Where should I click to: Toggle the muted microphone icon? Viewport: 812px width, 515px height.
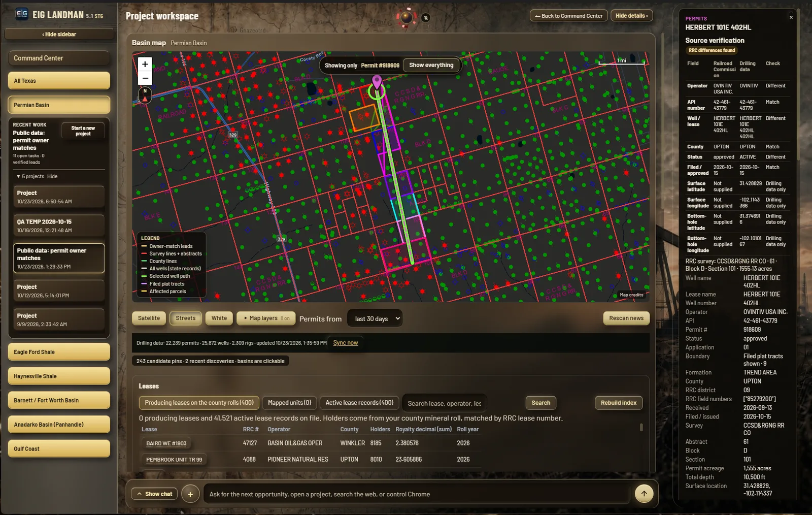pos(426,18)
